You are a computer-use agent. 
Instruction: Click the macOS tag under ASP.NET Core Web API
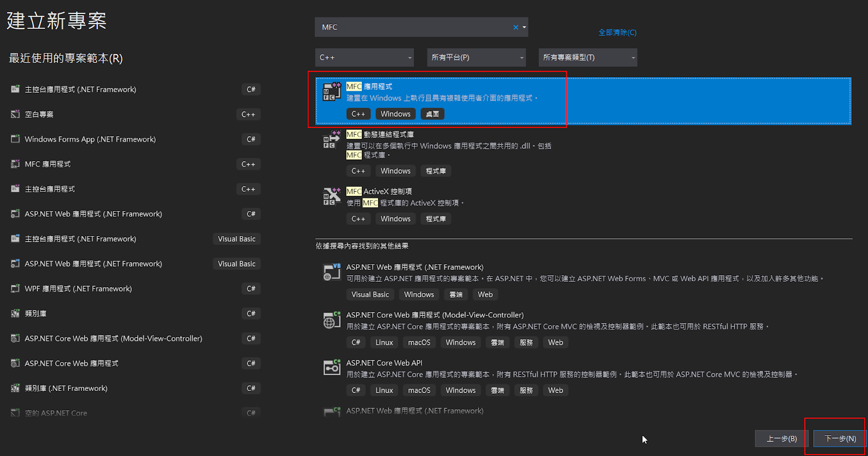coord(419,390)
